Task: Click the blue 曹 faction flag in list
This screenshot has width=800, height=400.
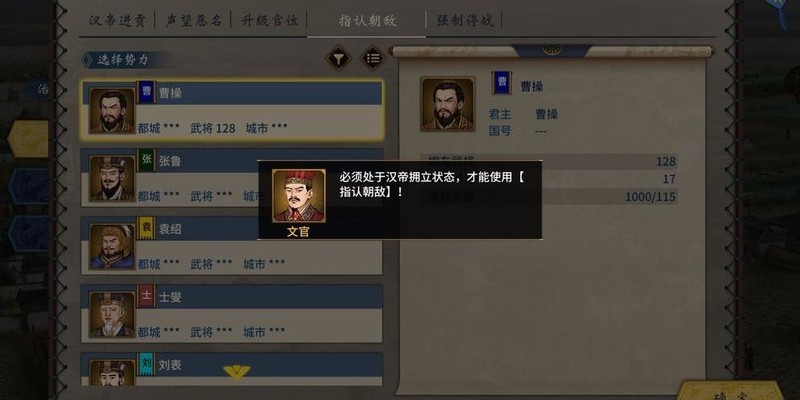Action: (146, 92)
